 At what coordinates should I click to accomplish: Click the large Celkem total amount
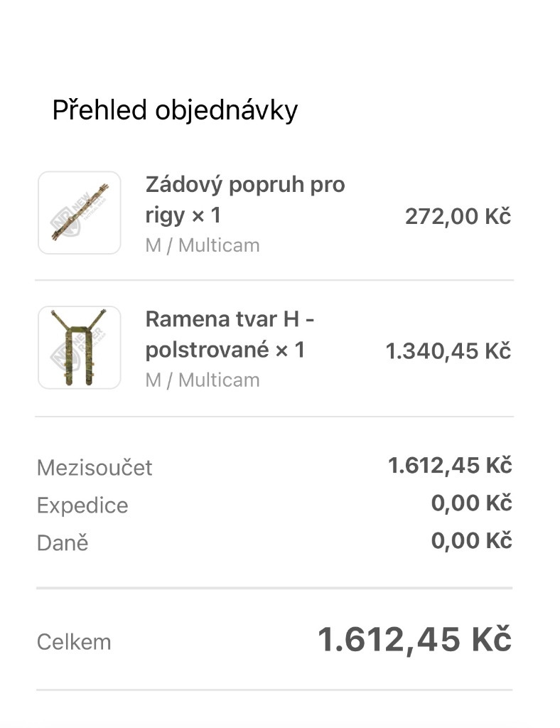click(414, 639)
